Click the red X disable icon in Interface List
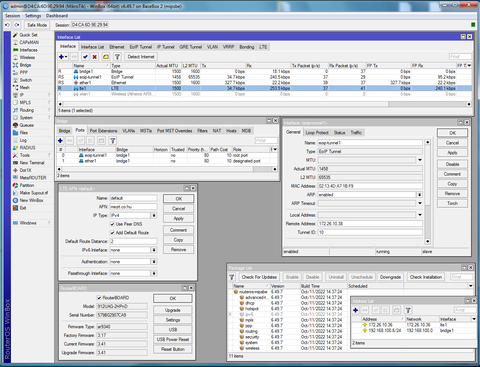This screenshot has width=480, height=367. tap(95, 57)
